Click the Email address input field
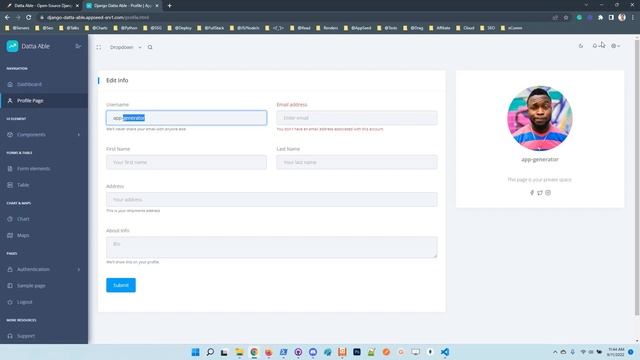640x360 pixels. pos(357,118)
